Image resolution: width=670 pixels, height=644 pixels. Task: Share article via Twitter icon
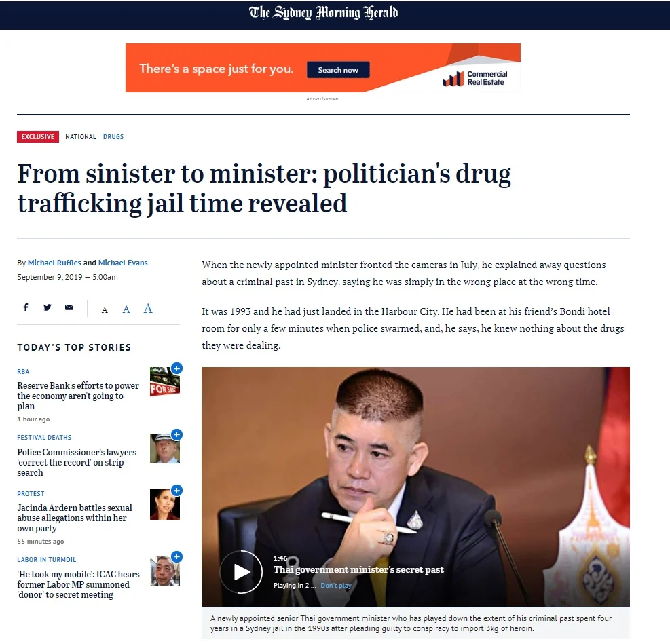[48, 307]
